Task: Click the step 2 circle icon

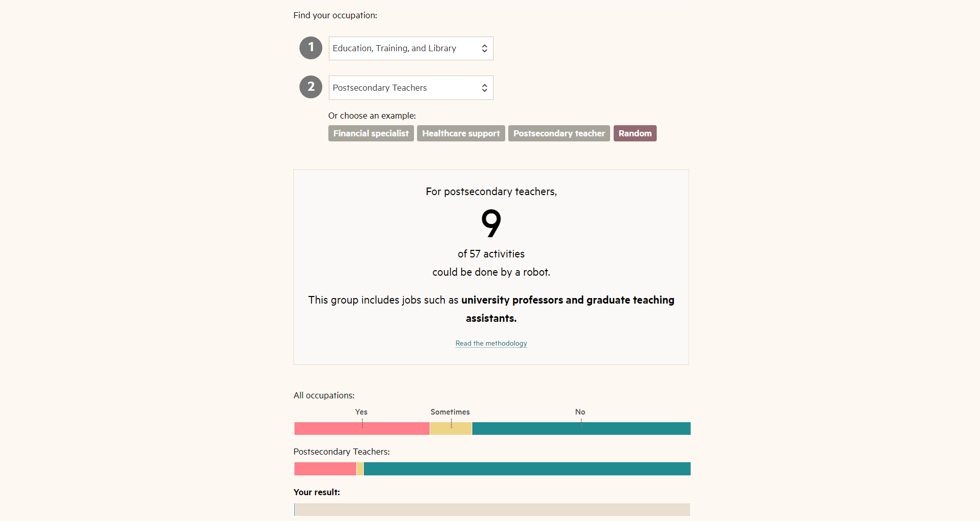Action: (x=311, y=87)
